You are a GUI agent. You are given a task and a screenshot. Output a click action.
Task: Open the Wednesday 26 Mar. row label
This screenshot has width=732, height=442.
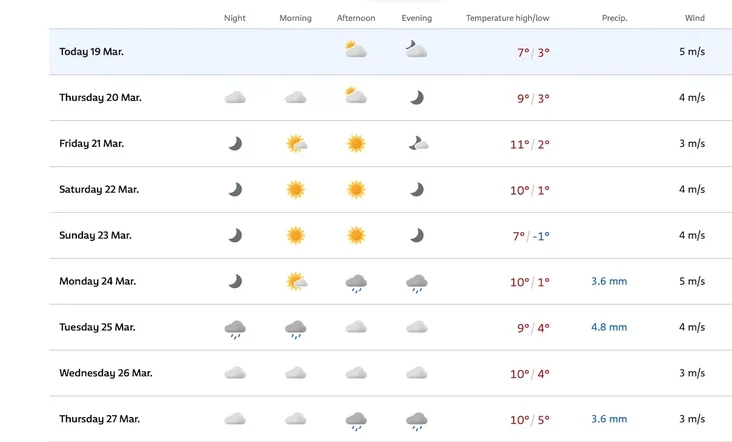tap(106, 373)
